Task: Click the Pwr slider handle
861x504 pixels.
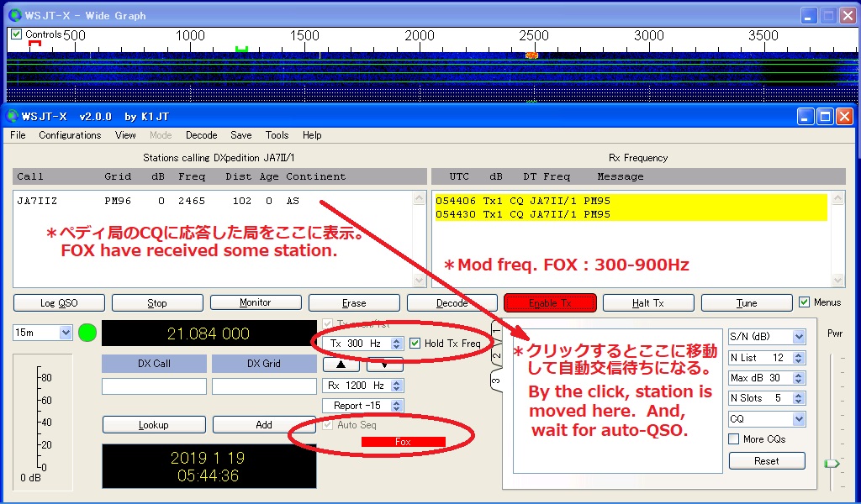Action: coord(832,464)
